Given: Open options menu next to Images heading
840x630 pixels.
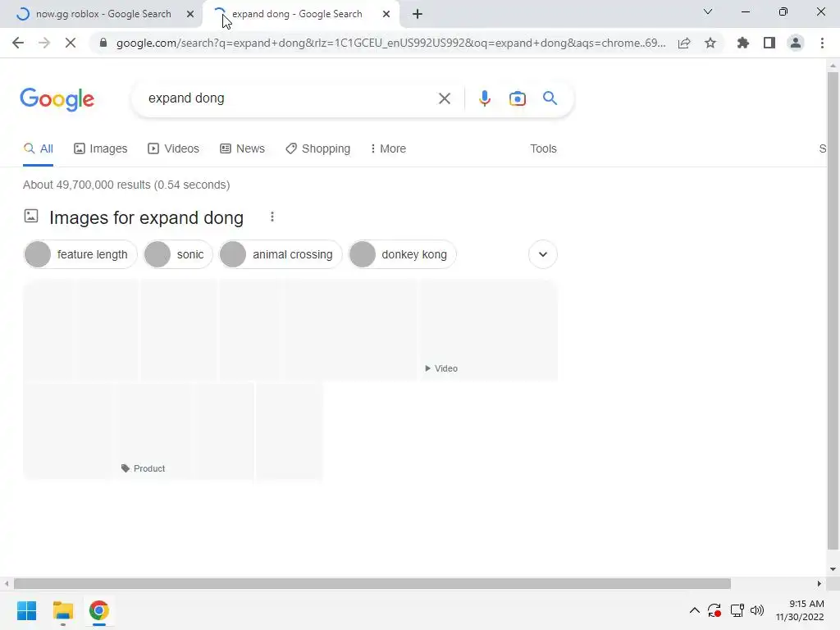Looking at the screenshot, I should point(272,217).
